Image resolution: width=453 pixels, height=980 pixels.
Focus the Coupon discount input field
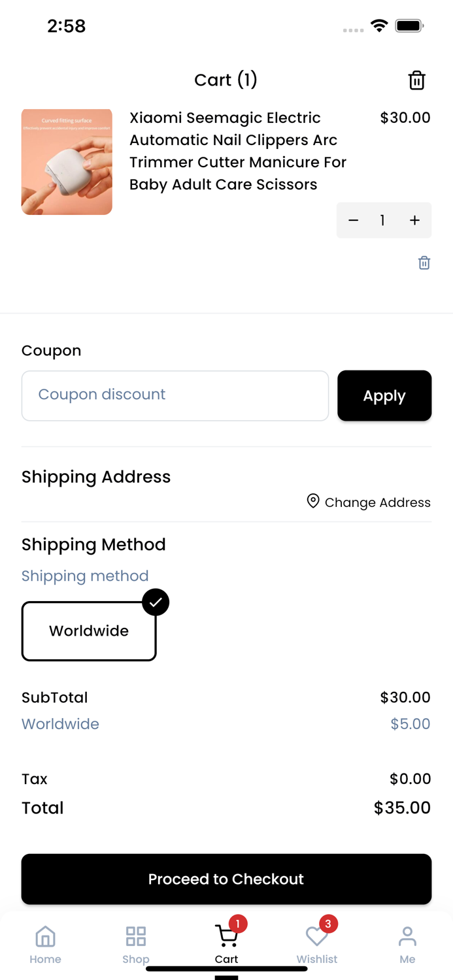tap(175, 396)
